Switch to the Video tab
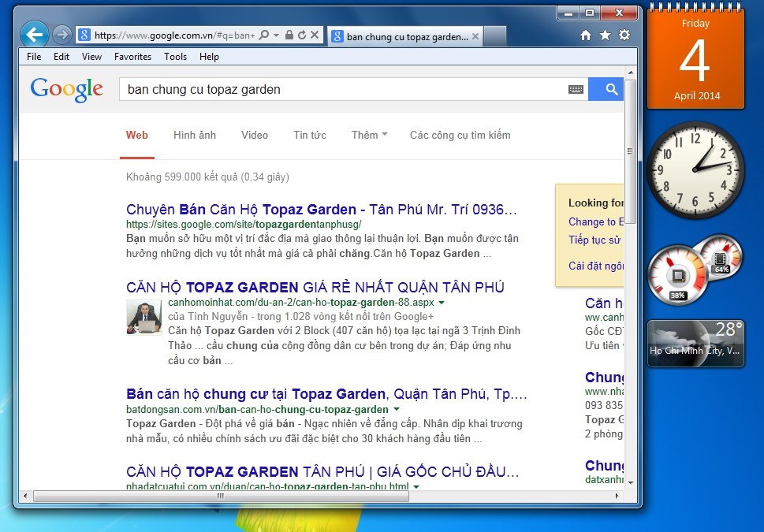 click(255, 136)
